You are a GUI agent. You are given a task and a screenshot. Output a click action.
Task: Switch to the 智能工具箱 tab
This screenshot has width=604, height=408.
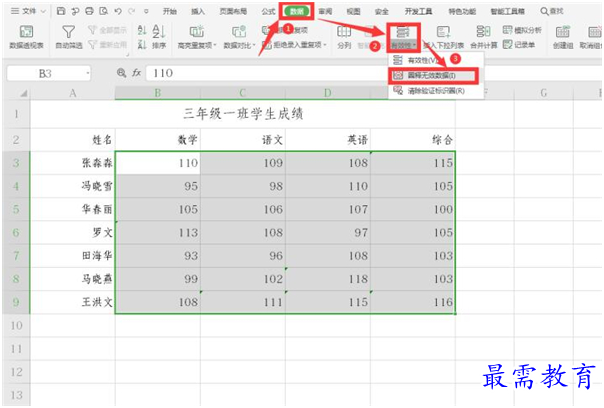pyautogui.click(x=507, y=11)
